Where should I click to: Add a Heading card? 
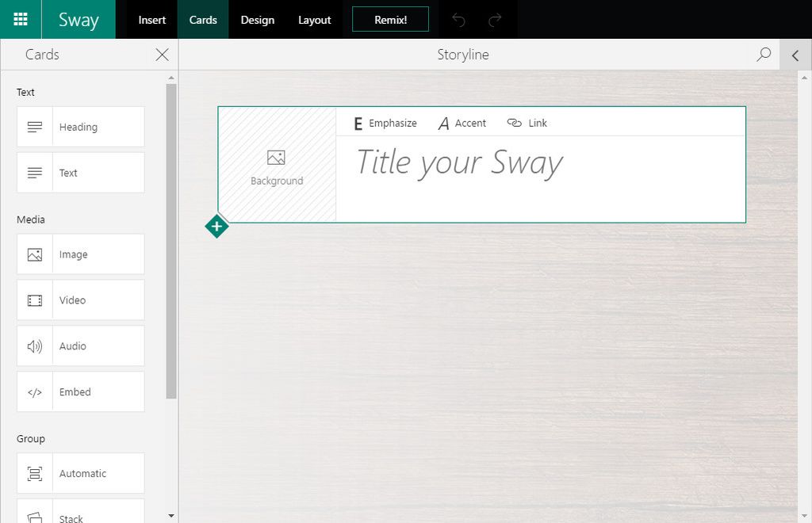[x=81, y=127]
